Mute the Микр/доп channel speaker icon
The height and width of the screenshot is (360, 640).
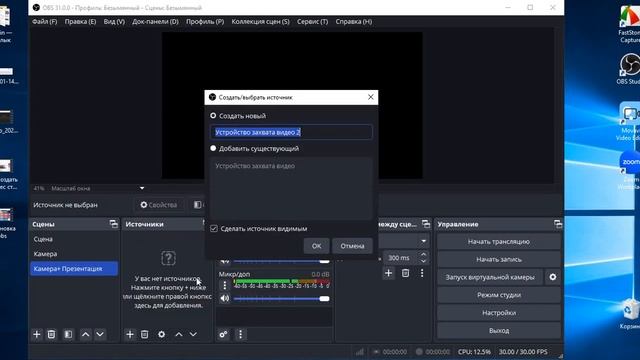(224, 298)
